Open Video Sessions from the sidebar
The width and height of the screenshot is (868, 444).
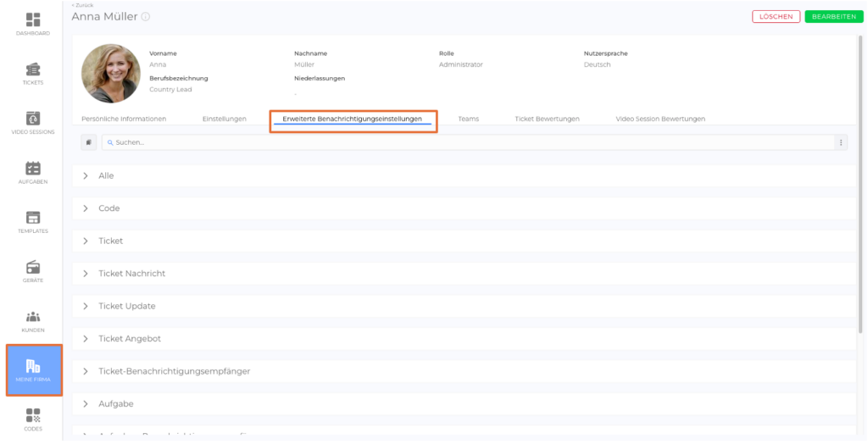33,119
